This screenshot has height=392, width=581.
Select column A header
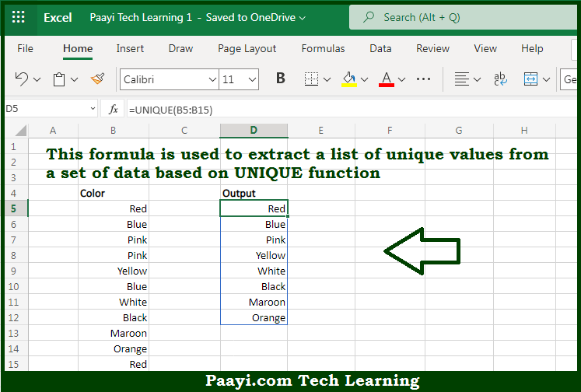click(53, 131)
